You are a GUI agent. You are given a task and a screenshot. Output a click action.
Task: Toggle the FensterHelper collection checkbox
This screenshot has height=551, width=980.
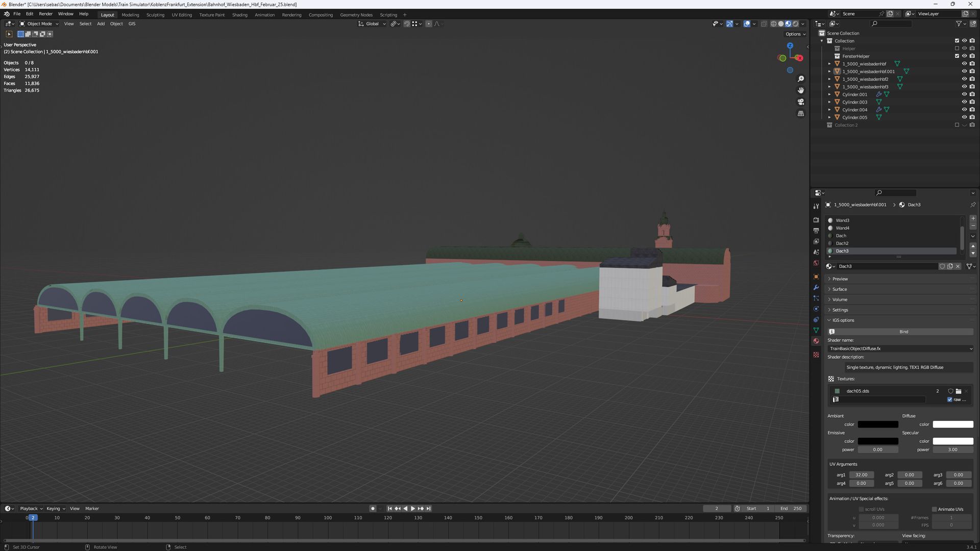click(957, 56)
